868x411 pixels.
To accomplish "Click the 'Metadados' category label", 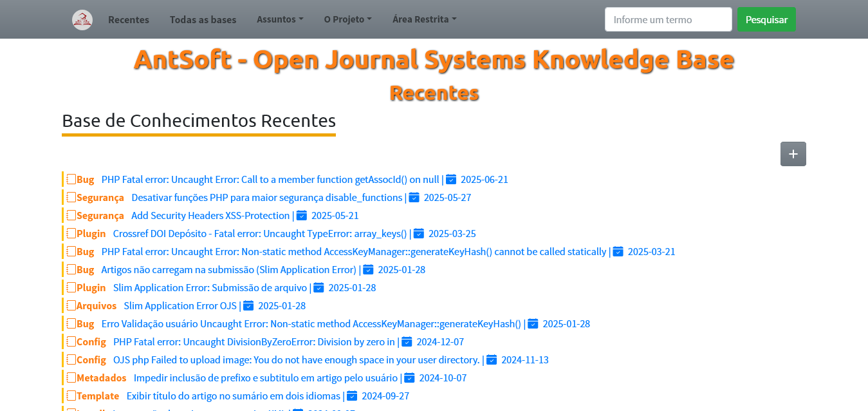I will (102, 378).
